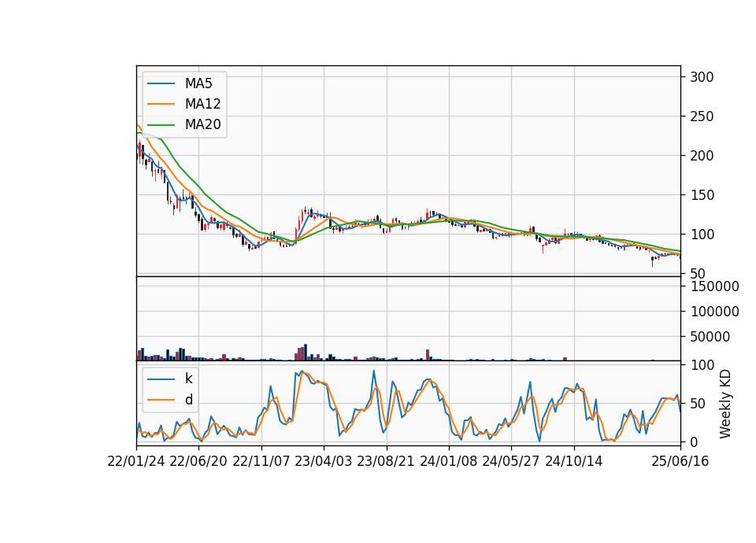Click the blue MA5 legend line
This screenshot has height=543, width=756.
pos(161,84)
